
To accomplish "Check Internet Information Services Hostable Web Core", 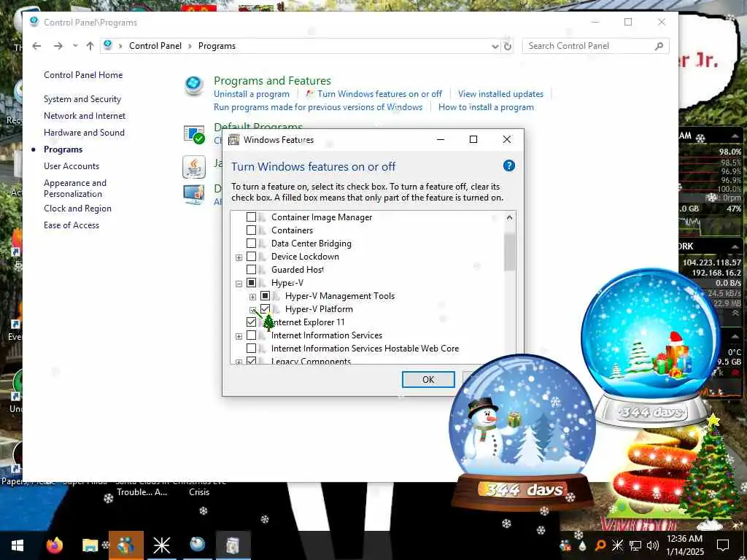I will coord(251,349).
